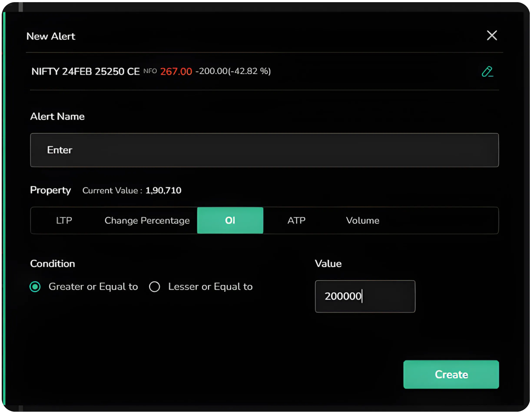This screenshot has width=532, height=413.
Task: Select Lesser or Equal to condition
Action: 154,287
